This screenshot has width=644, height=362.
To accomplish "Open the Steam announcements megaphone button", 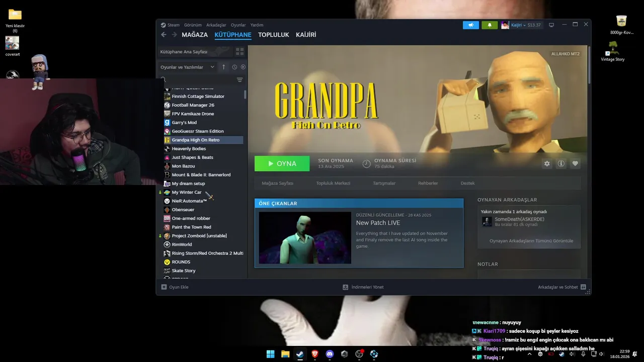I will pos(471,25).
